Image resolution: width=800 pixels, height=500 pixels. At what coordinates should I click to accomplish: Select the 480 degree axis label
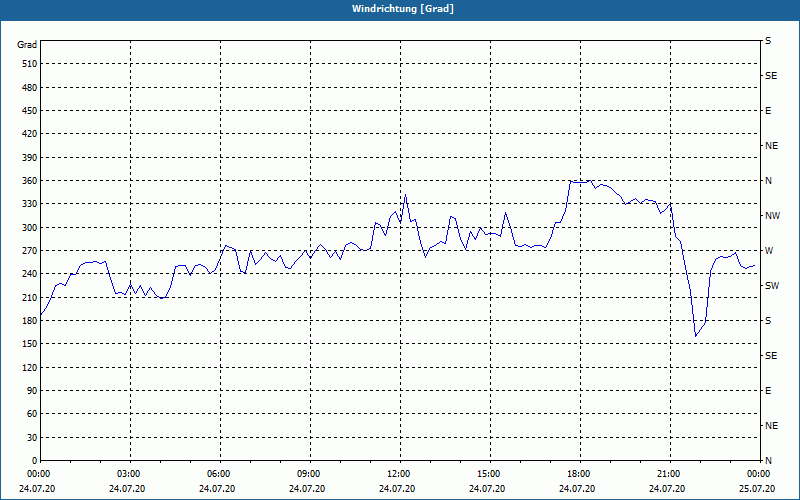(x=30, y=88)
